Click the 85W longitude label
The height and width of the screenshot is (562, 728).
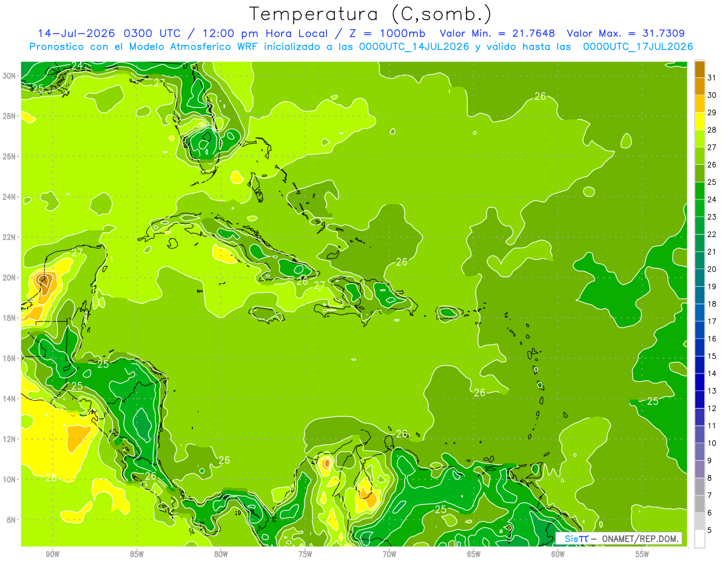coord(136,554)
